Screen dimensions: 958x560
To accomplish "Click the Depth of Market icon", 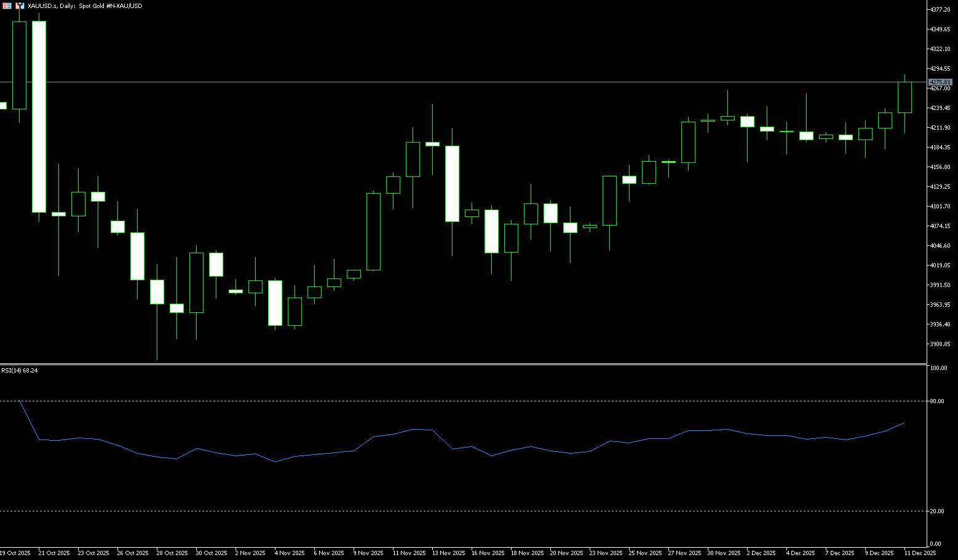I will [x=6, y=6].
